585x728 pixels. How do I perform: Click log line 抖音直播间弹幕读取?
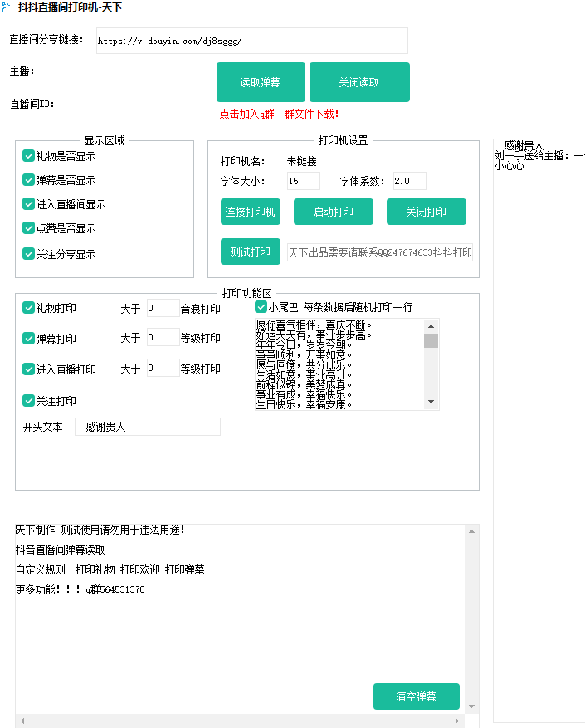(x=61, y=550)
